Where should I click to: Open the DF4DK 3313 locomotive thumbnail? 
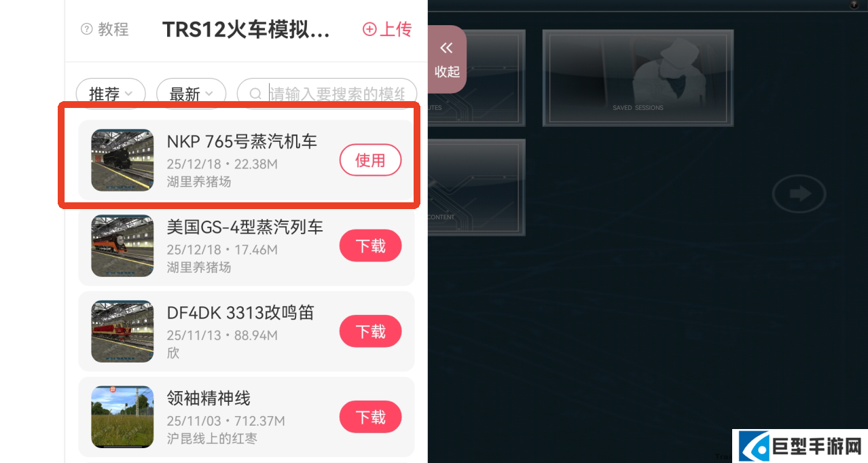pyautogui.click(x=122, y=331)
